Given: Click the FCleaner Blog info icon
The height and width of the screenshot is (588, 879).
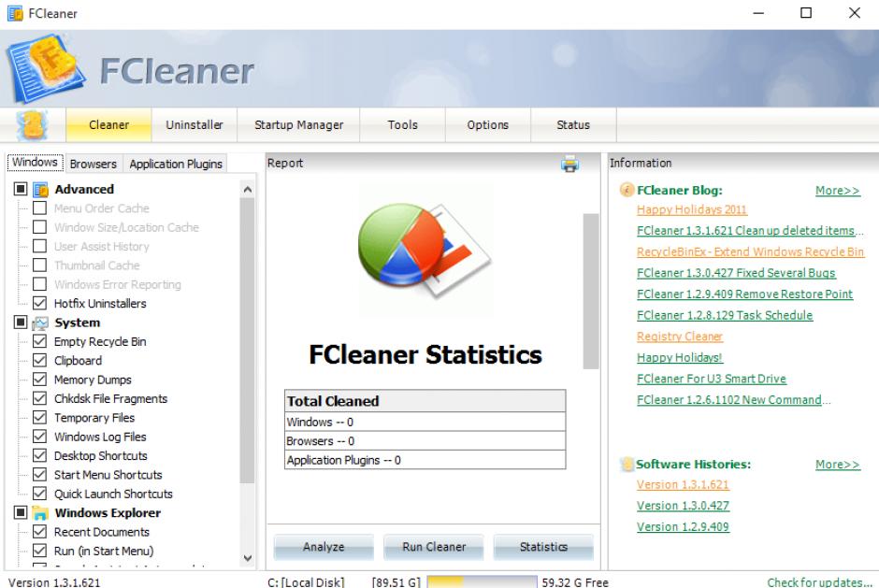Looking at the screenshot, I should (x=627, y=190).
